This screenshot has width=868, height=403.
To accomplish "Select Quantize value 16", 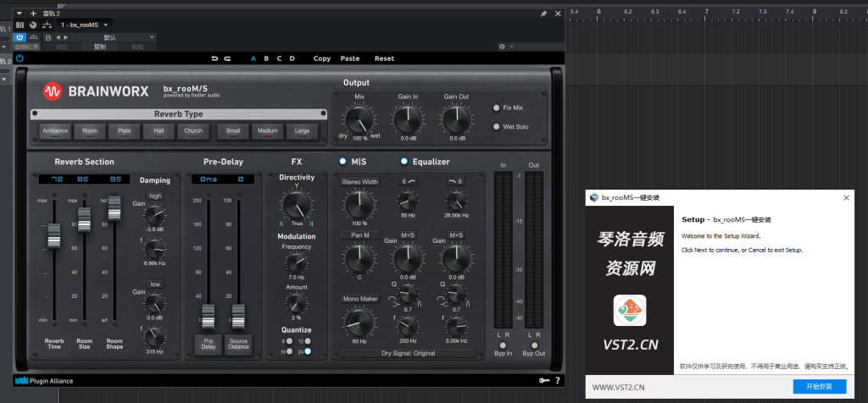I will [289, 351].
